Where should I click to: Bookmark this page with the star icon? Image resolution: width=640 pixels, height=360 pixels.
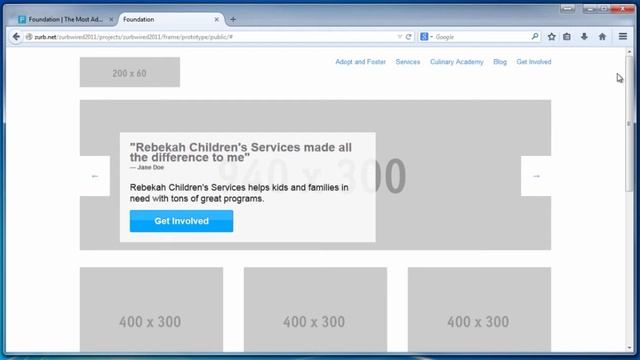click(551, 37)
